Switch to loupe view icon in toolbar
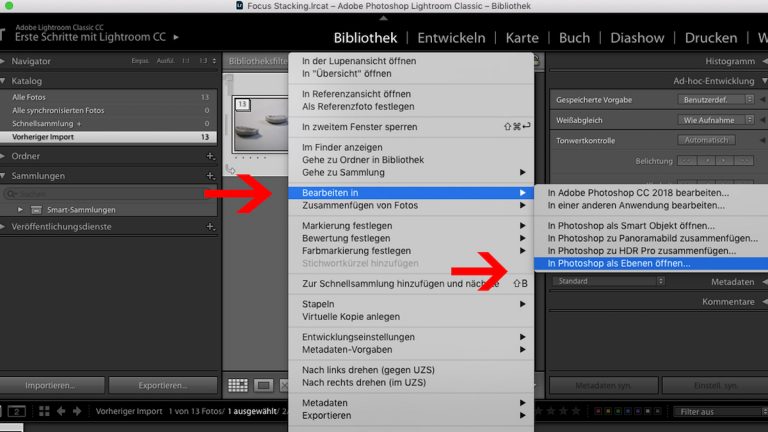Image resolution: width=768 pixels, height=432 pixels. [263, 385]
